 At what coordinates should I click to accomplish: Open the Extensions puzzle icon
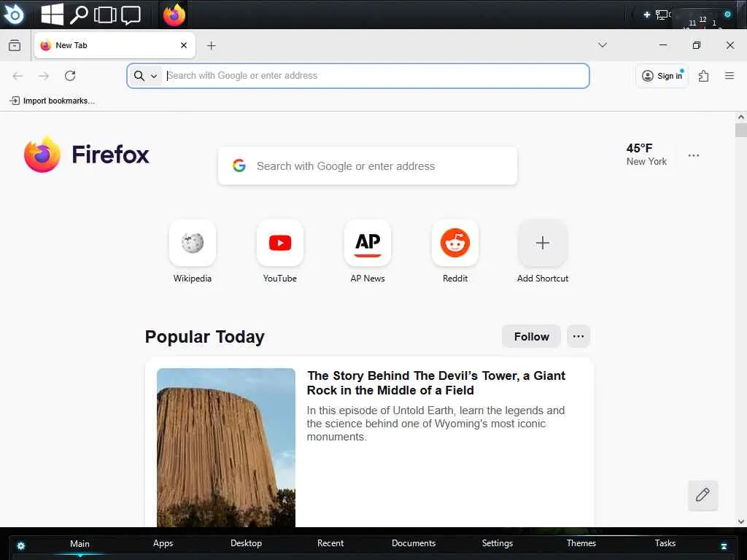(704, 76)
